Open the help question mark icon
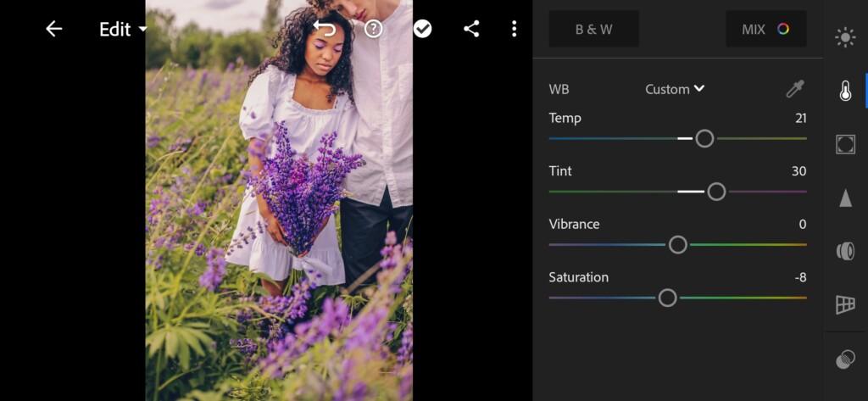Viewport: 868px width, 401px height. (x=373, y=29)
